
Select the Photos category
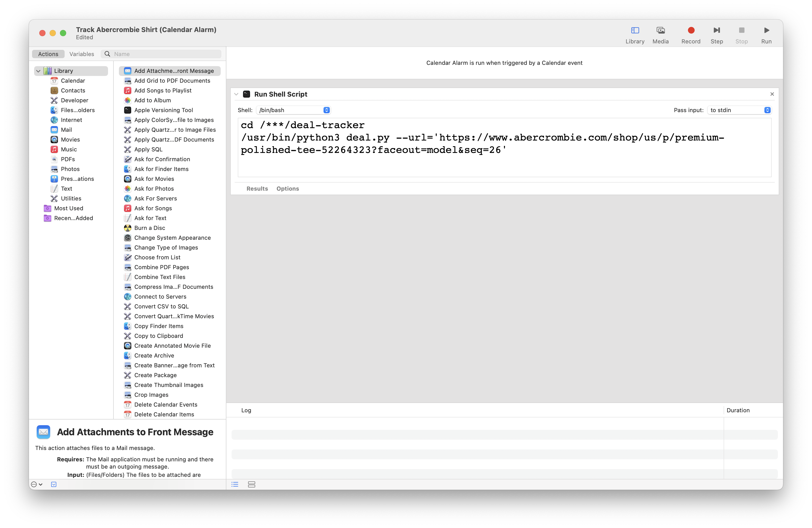70,169
